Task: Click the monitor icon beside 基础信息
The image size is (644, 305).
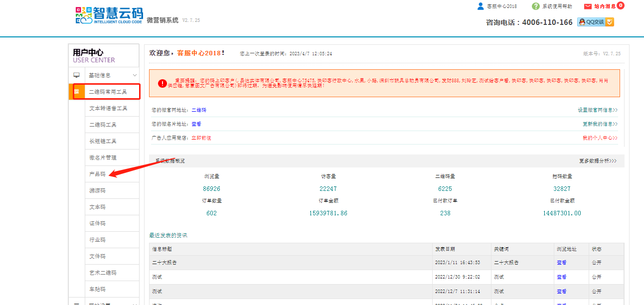Action: tap(77, 75)
